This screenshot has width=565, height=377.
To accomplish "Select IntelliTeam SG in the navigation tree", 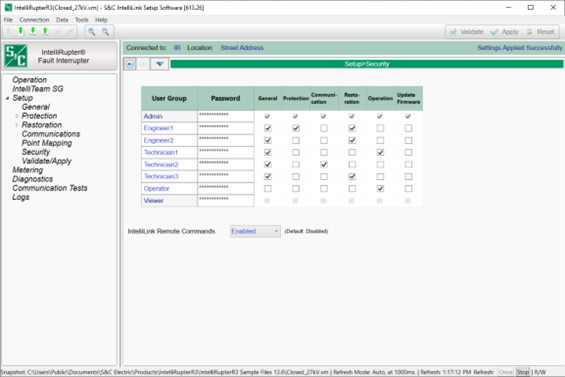I will [x=38, y=89].
